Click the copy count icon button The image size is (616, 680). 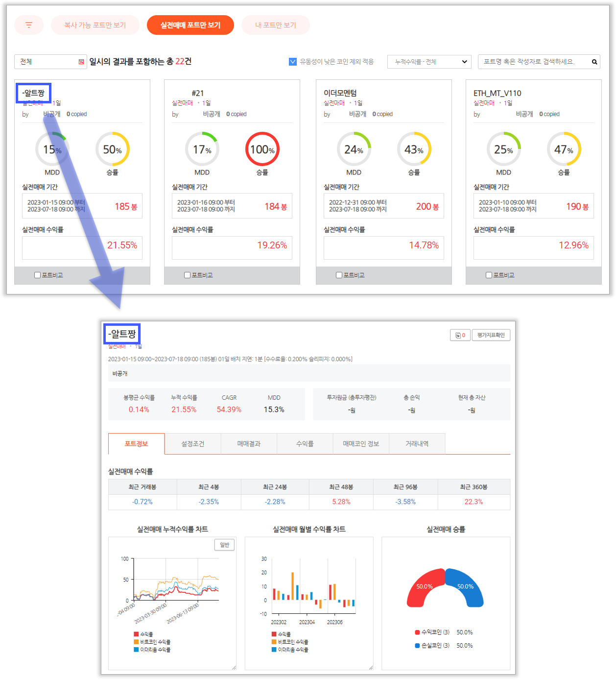460,335
